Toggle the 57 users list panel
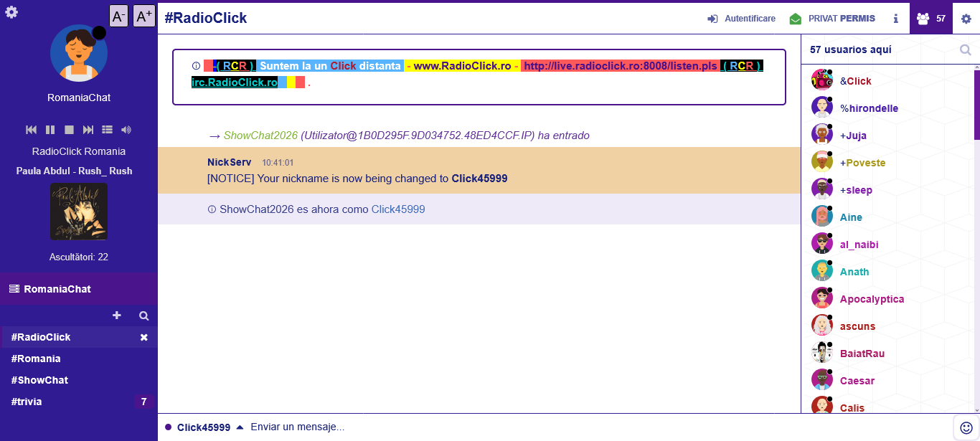 coord(930,19)
